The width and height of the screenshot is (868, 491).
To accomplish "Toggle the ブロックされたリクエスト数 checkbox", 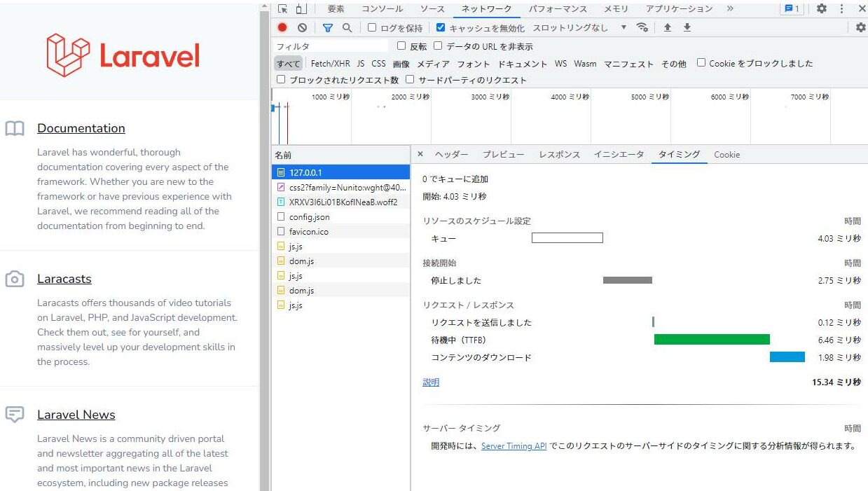I will click(x=281, y=80).
